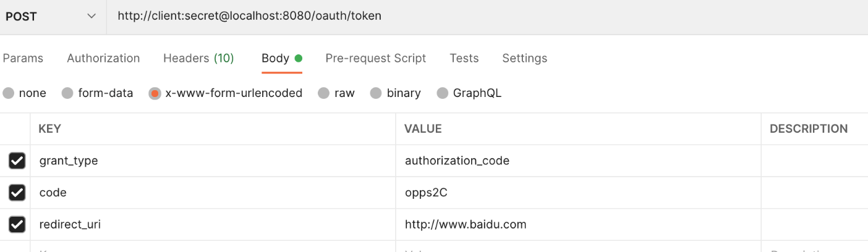
Task: Choose the form-data radio option
Action: tap(67, 93)
